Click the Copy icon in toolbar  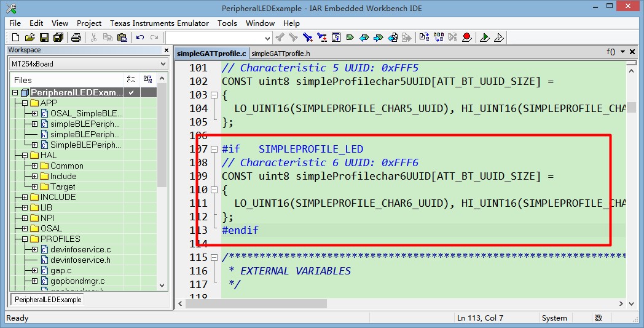pos(108,38)
